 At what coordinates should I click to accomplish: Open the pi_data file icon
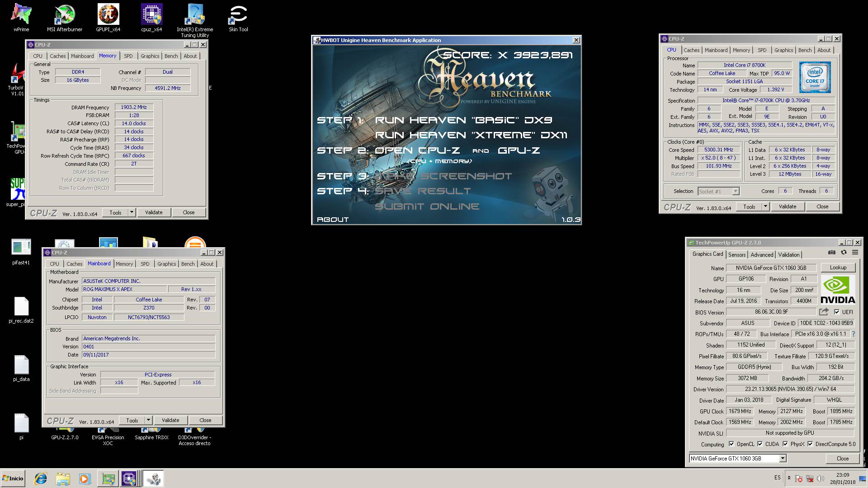click(21, 368)
